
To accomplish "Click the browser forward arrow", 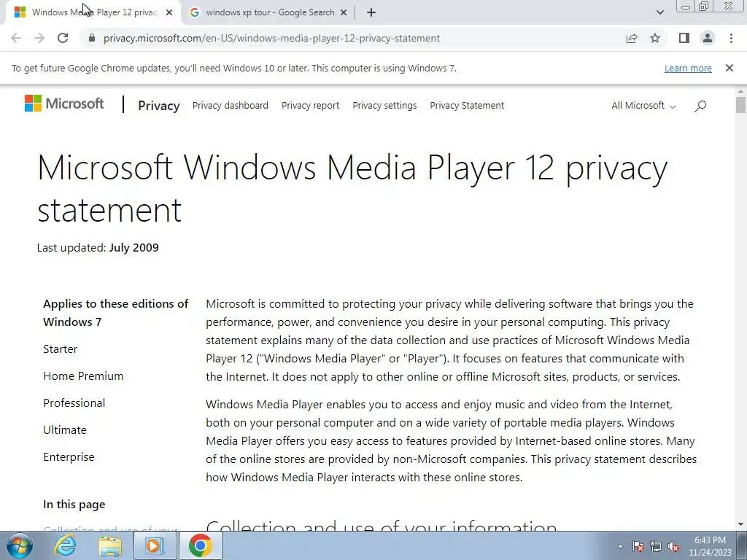I will pyautogui.click(x=39, y=38).
